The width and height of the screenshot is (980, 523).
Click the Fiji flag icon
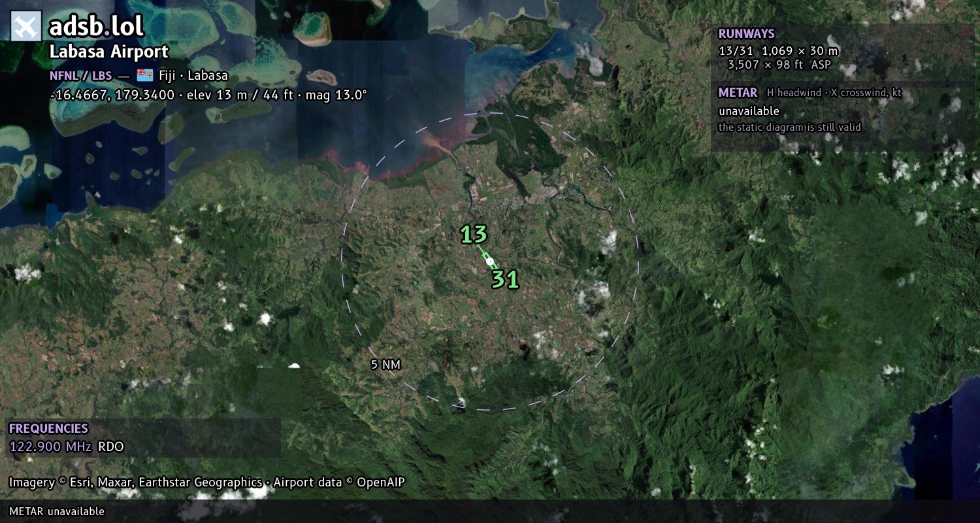coord(145,75)
